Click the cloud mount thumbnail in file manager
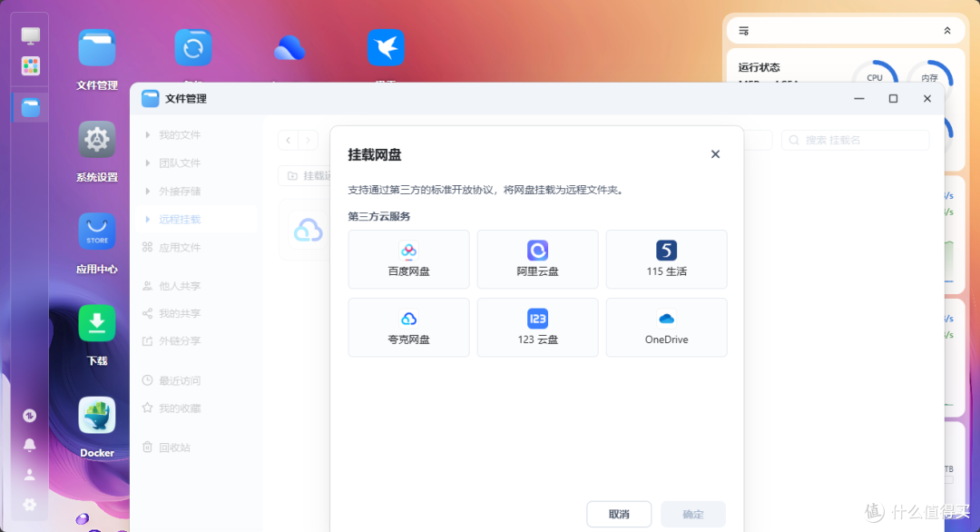Image resolution: width=980 pixels, height=532 pixels. (x=308, y=230)
